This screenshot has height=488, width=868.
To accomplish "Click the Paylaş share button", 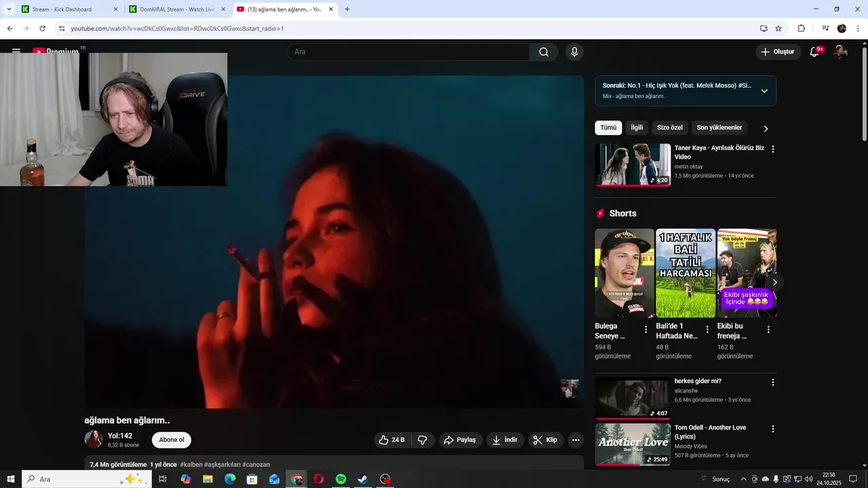I will click(x=460, y=440).
